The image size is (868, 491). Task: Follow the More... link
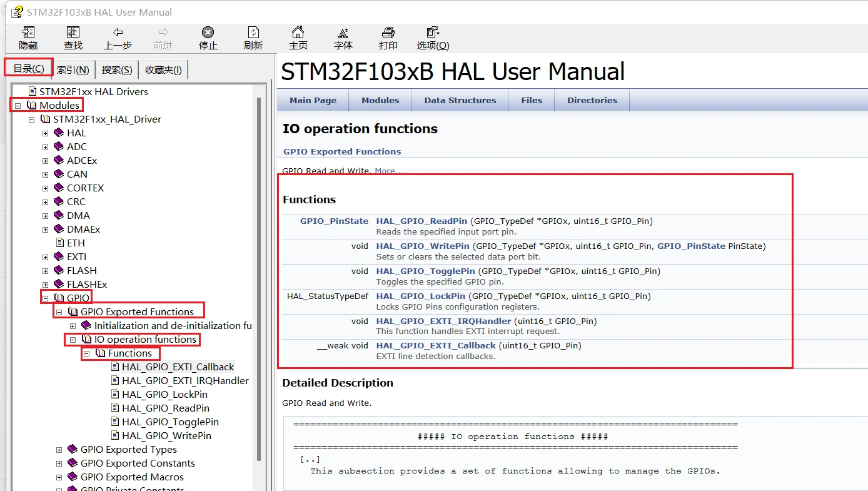tap(389, 171)
